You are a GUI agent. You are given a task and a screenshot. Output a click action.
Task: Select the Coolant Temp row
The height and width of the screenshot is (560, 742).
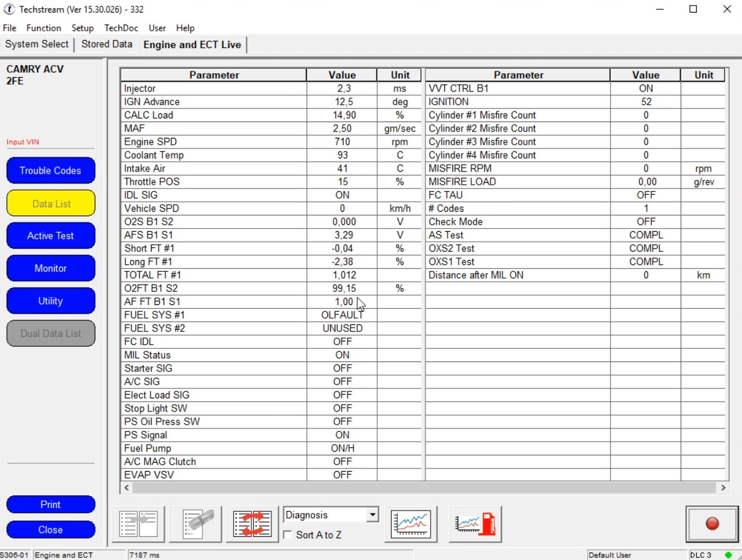(271, 155)
